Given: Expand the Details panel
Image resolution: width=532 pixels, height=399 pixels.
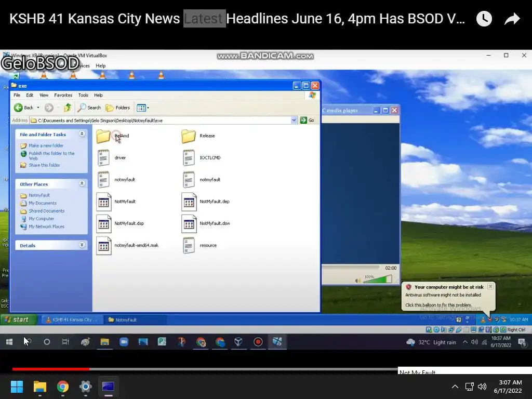Looking at the screenshot, I should [x=82, y=245].
